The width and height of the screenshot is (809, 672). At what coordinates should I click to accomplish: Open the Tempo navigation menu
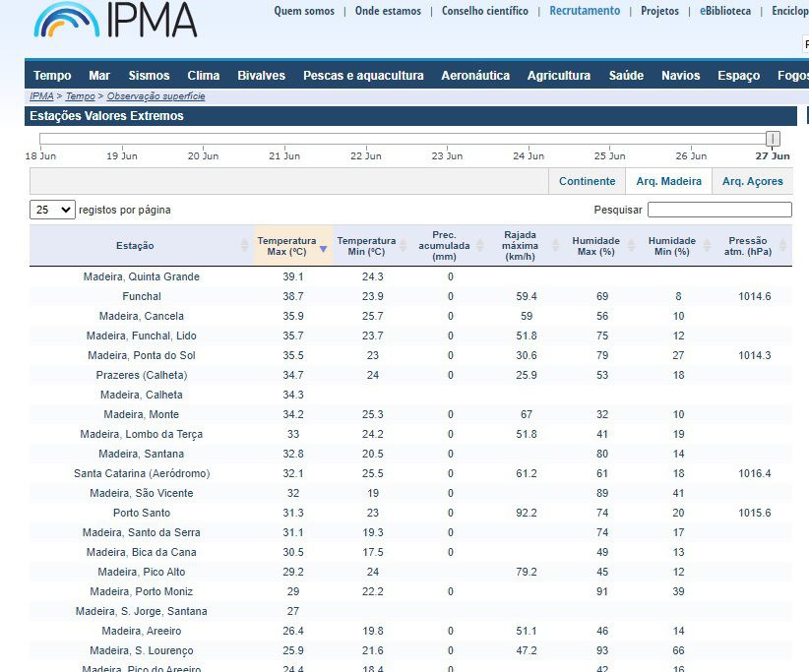pyautogui.click(x=52, y=76)
